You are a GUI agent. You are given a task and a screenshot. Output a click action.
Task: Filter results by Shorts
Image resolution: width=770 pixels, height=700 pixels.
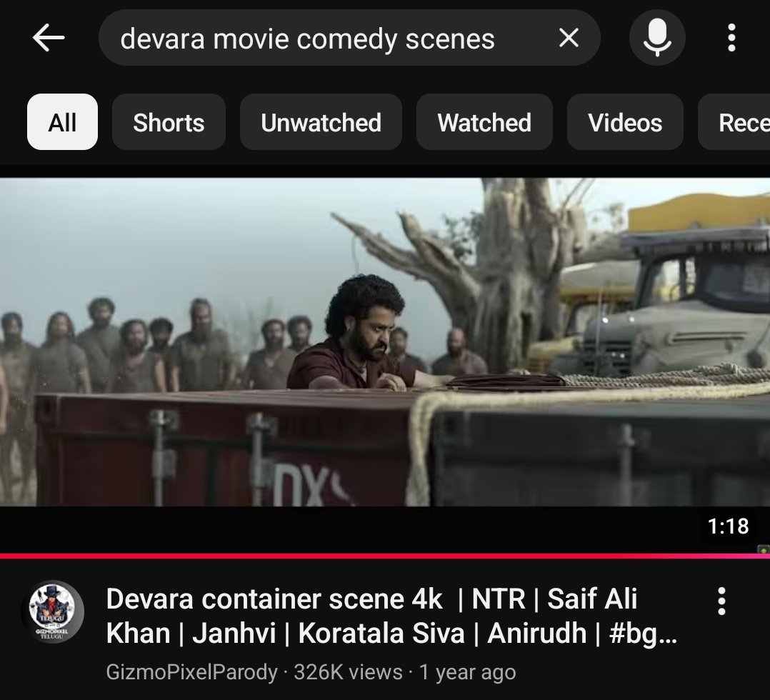pyautogui.click(x=169, y=122)
